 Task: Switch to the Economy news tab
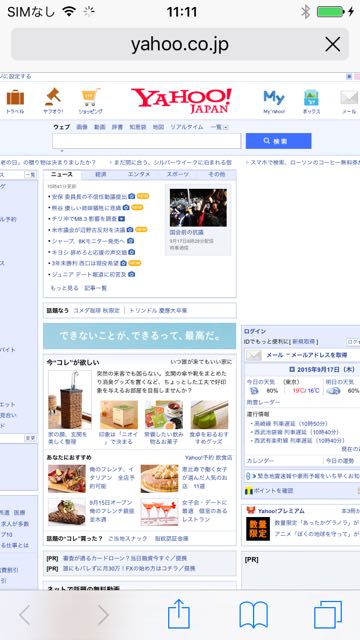tap(101, 174)
